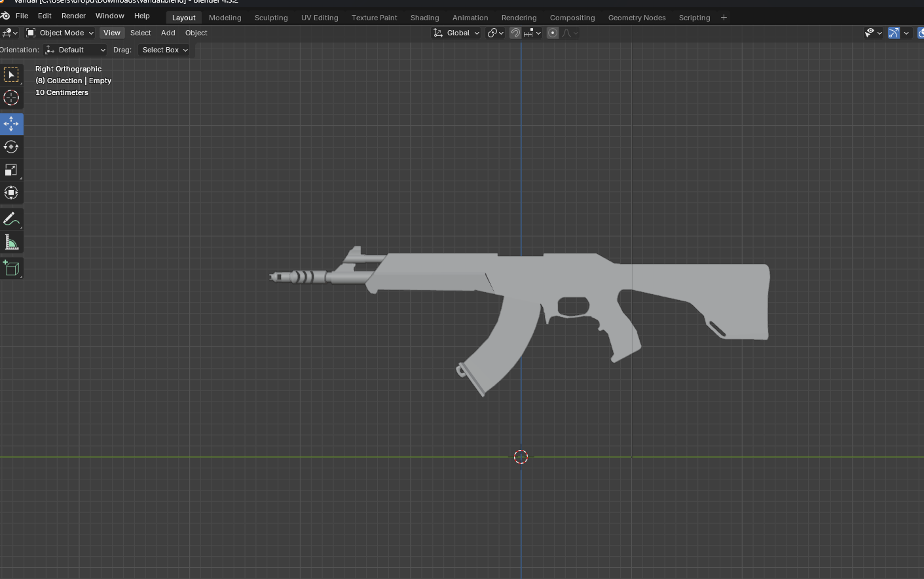924x579 pixels.
Task: Toggle viewport gizmos display
Action: click(894, 33)
